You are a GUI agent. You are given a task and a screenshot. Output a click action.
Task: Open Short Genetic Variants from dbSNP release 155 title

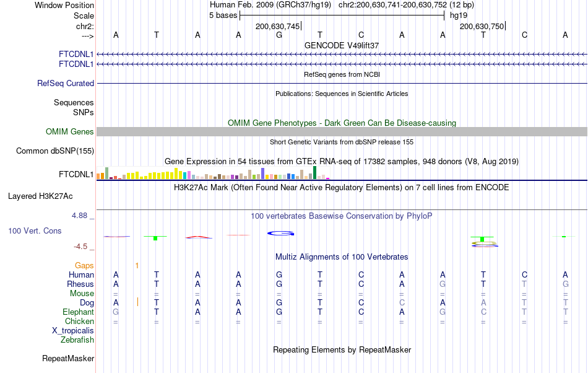point(342,142)
